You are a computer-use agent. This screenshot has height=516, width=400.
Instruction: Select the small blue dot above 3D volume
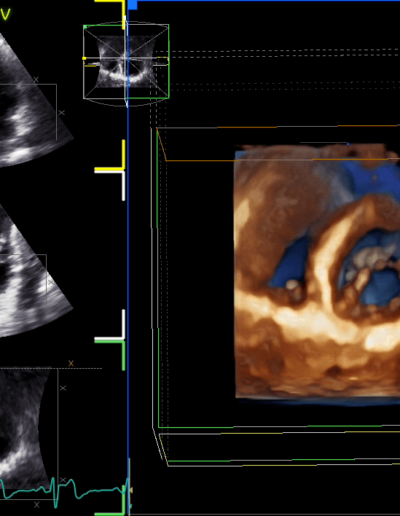[x=348, y=144]
